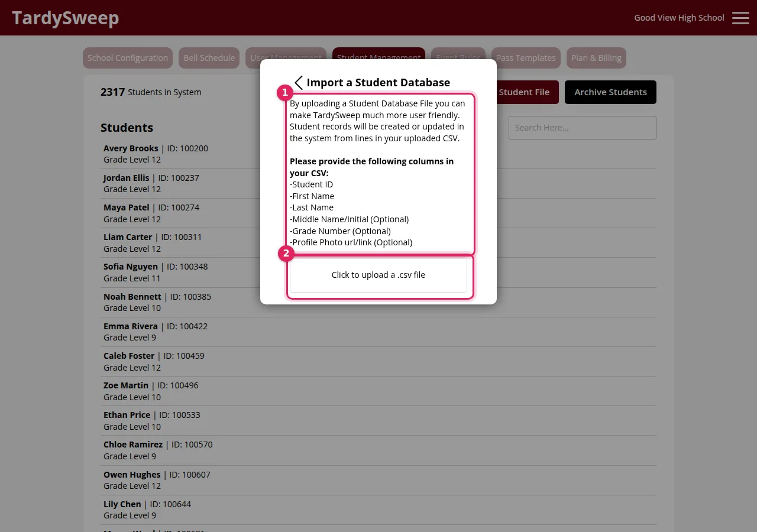This screenshot has width=757, height=532.
Task: Click the Import a Student Database title
Action: 378,83
